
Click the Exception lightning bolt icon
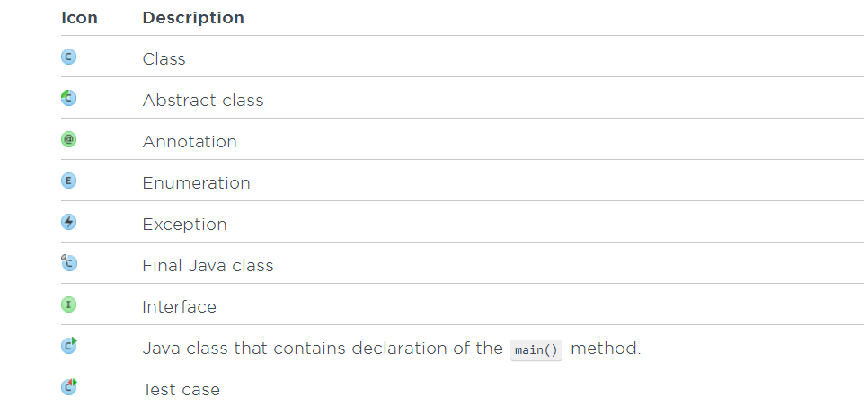point(68,222)
